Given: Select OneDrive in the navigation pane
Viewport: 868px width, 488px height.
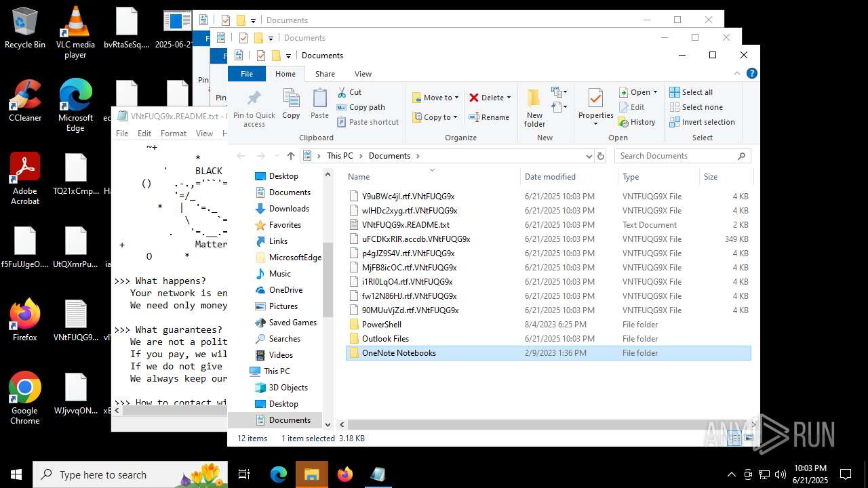Looking at the screenshot, I should [x=285, y=290].
